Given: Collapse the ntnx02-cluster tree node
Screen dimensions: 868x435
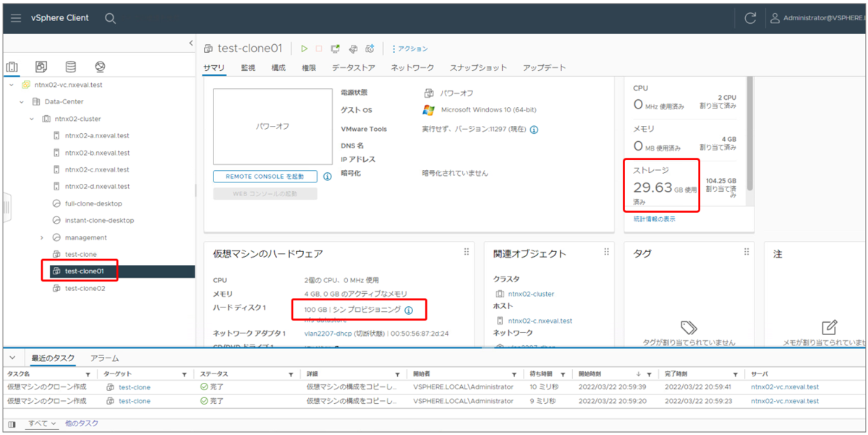Looking at the screenshot, I should pos(32,119).
